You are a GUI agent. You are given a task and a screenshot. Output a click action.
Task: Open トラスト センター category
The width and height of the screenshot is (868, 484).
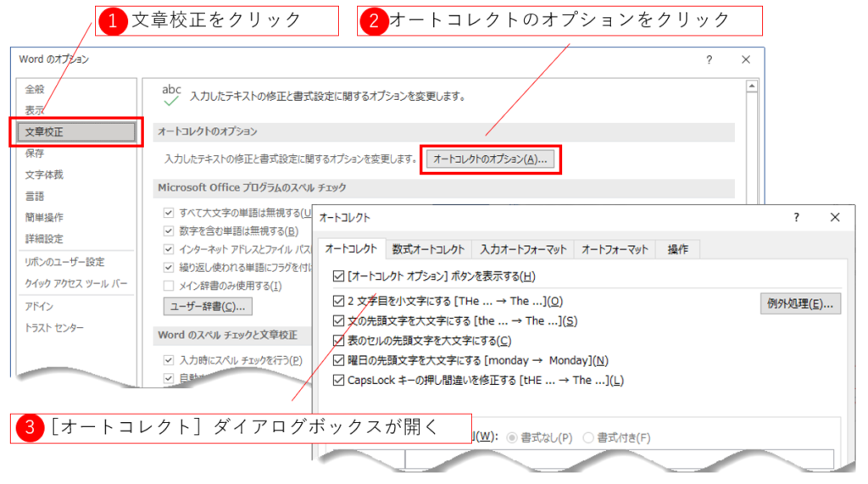tap(54, 328)
